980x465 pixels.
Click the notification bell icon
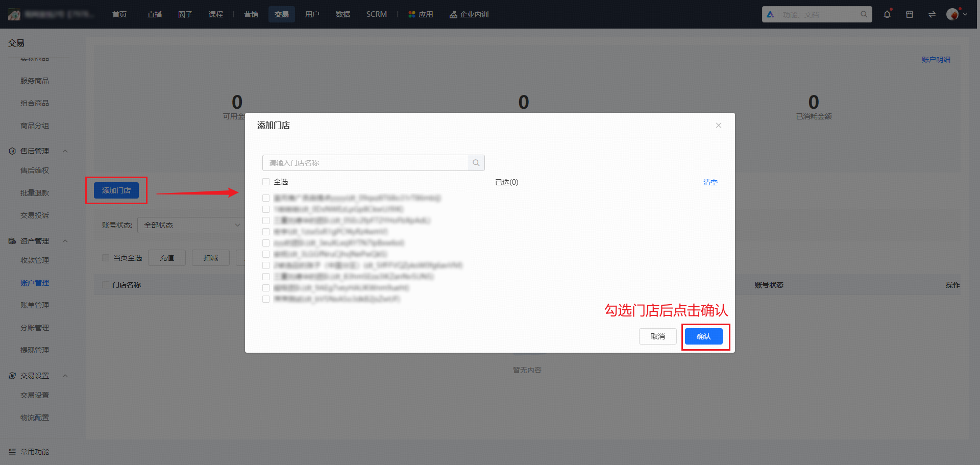click(x=887, y=14)
